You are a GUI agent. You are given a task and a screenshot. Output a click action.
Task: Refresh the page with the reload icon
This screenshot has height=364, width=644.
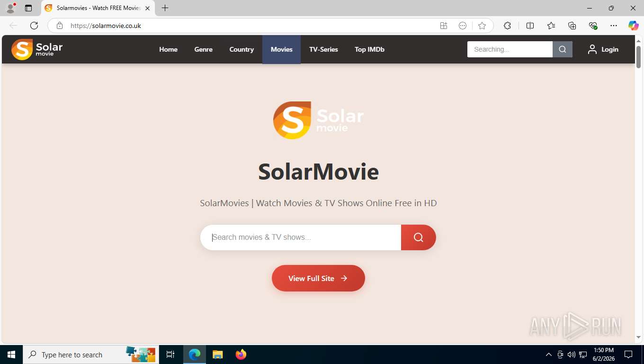[x=34, y=26]
